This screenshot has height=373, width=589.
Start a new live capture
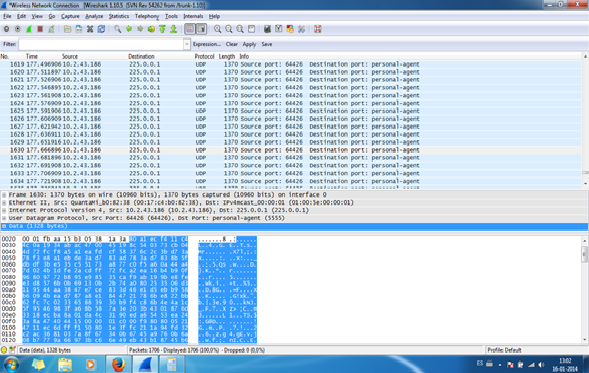coord(29,29)
